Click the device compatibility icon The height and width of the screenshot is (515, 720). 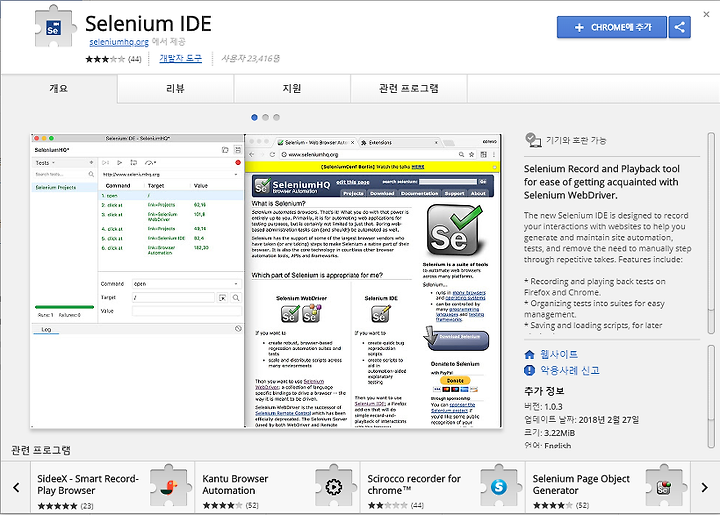click(533, 140)
